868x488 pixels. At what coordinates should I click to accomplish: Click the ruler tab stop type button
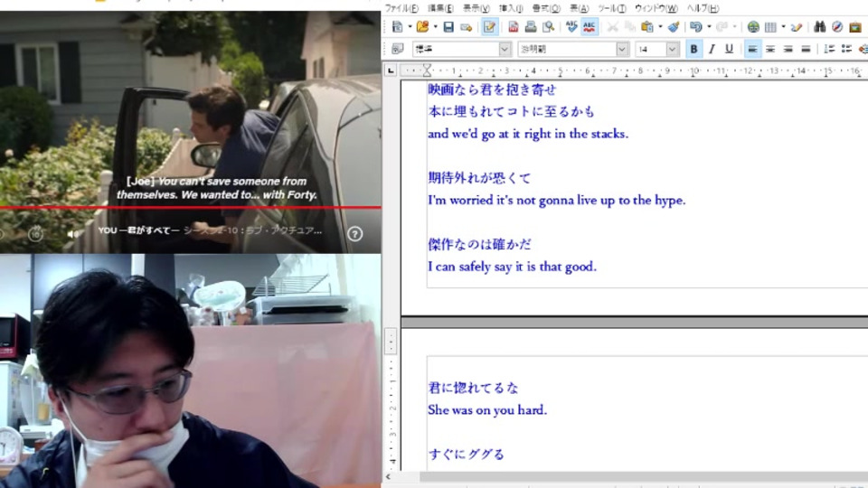(x=391, y=70)
